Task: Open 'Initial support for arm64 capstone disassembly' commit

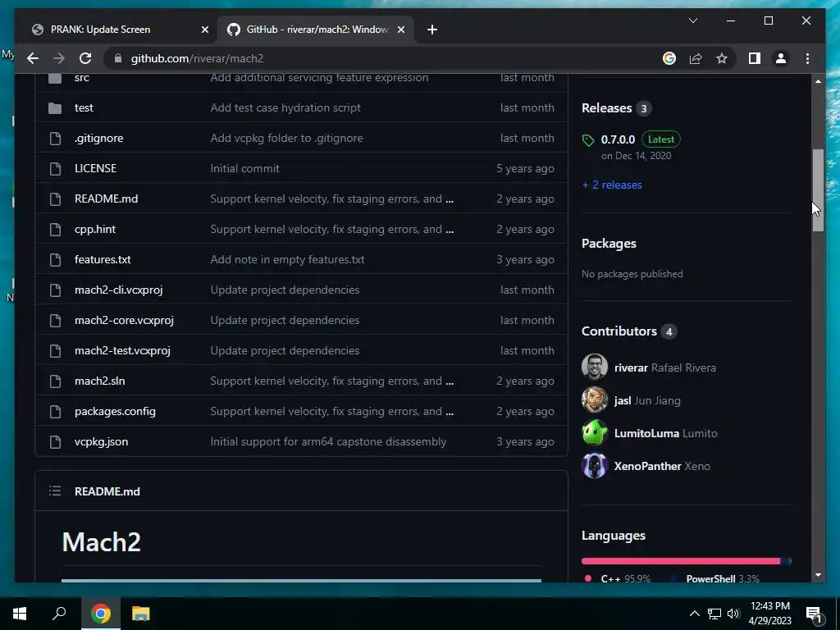Action: point(328,442)
